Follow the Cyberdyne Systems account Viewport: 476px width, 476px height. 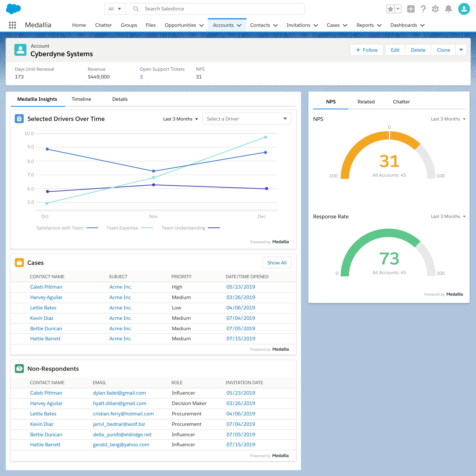(x=366, y=50)
